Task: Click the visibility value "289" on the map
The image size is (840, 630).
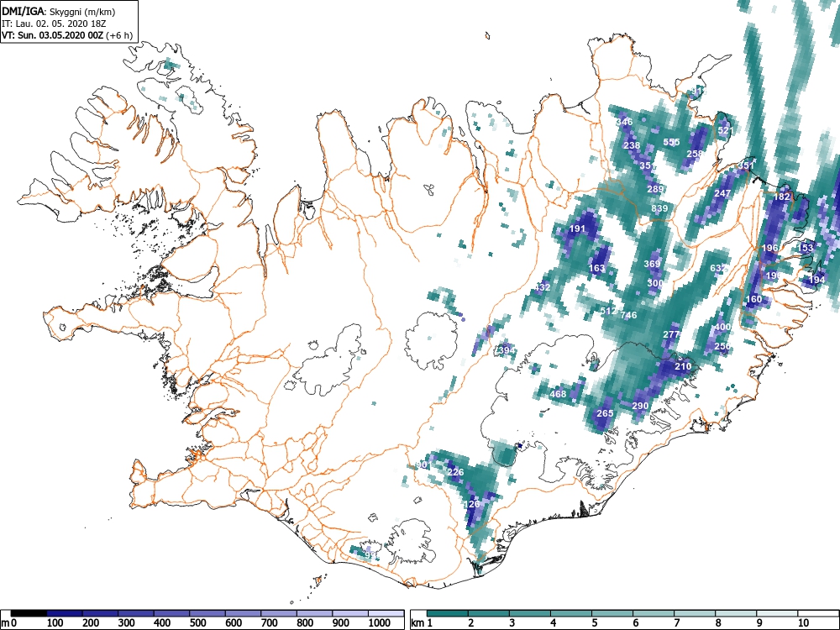Action: click(655, 188)
